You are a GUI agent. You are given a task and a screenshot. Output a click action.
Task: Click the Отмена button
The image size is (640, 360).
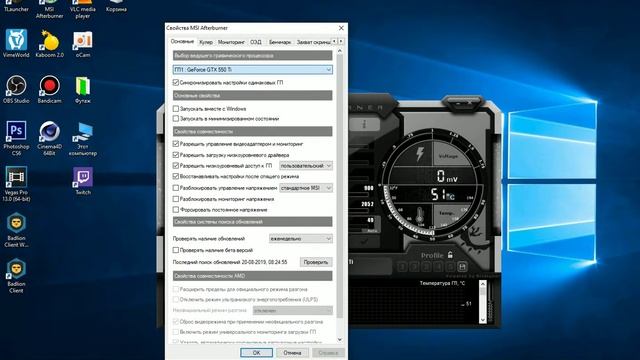292,353
